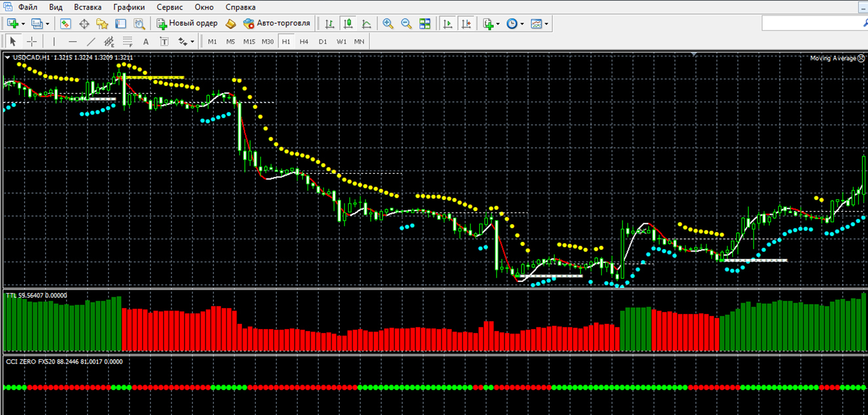The height and width of the screenshot is (415, 868).
Task: Click the Zoom Out magnifier icon
Action: (x=406, y=24)
